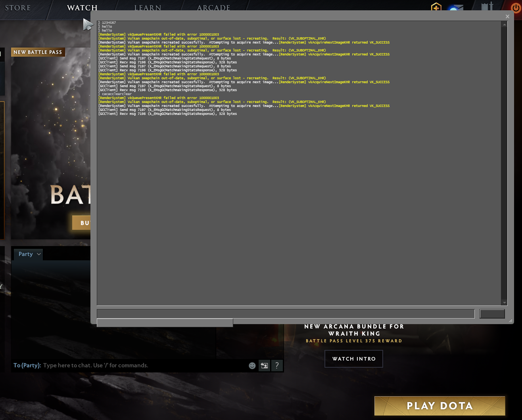Image resolution: width=522 pixels, height=420 pixels.
Task: Open the emoticon picker in chat
Action: pyautogui.click(x=252, y=365)
